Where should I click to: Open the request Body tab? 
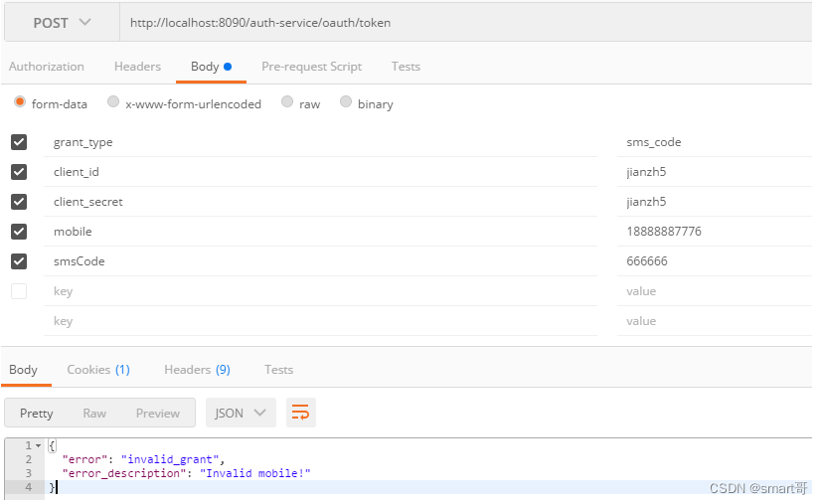[211, 67]
